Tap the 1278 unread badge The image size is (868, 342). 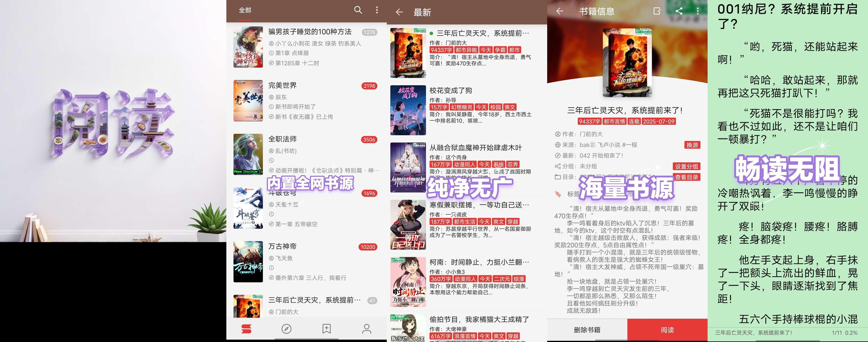[369, 32]
